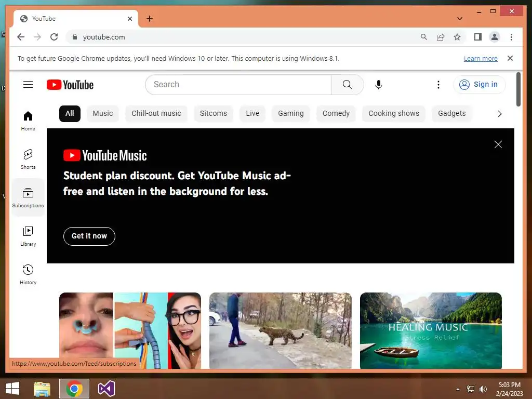Open the volume speaker tray icon
Viewport: 532px width, 399px height.
pos(483,389)
